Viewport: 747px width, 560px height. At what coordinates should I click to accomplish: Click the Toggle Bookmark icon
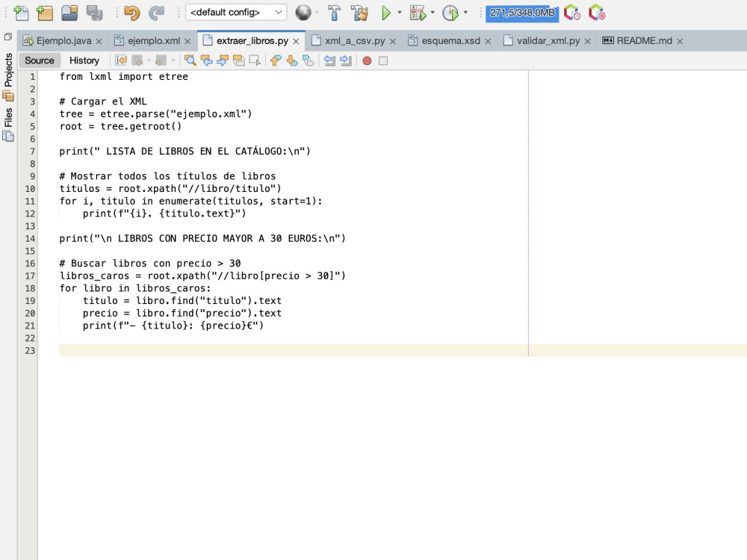click(309, 60)
